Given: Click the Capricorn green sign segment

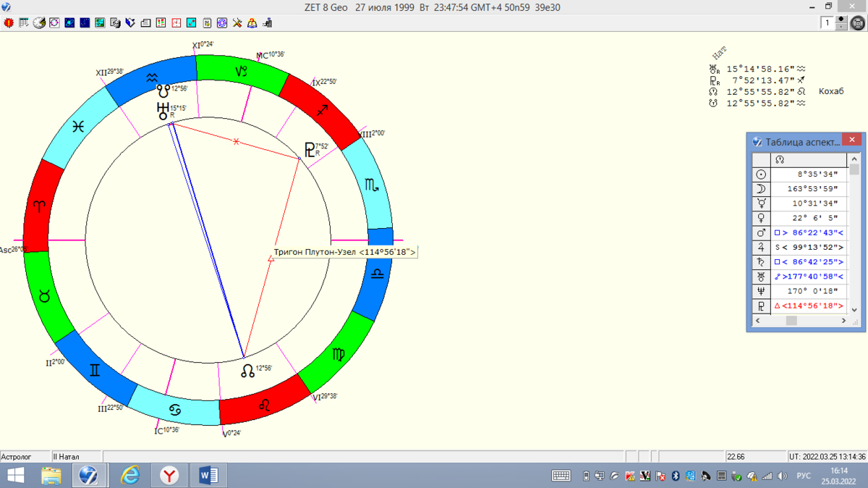Looking at the screenshot, I should (x=243, y=71).
